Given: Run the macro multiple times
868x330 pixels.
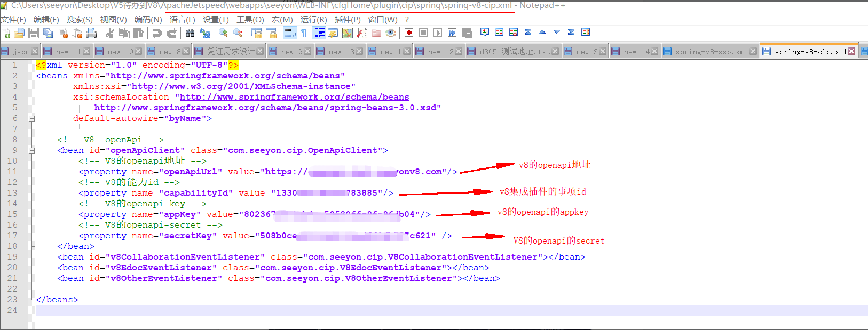Looking at the screenshot, I should click(x=452, y=33).
